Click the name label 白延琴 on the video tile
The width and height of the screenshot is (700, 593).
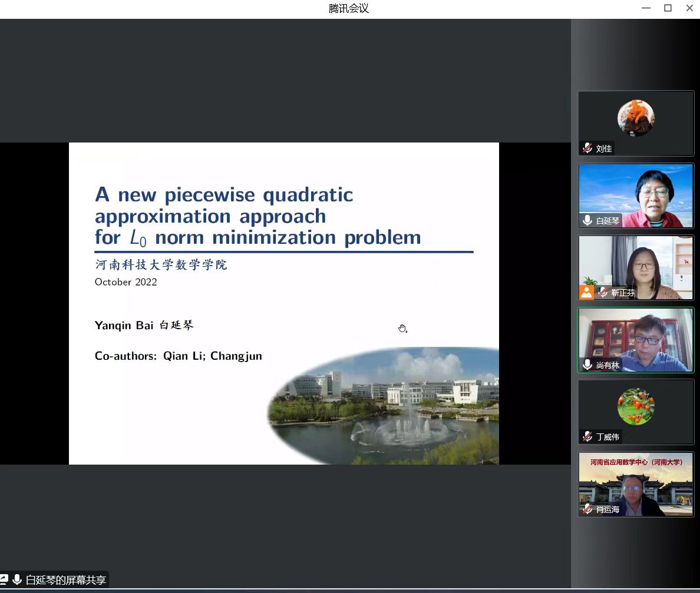pyautogui.click(x=607, y=221)
